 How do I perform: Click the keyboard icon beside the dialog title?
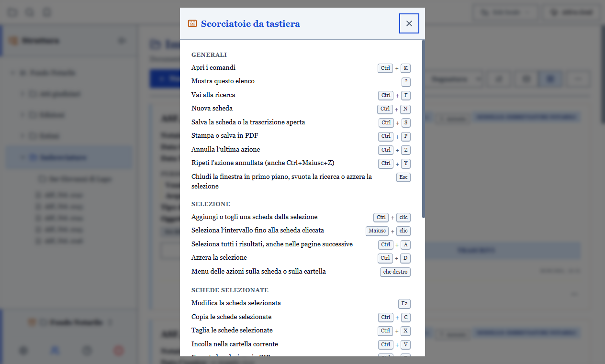click(192, 23)
